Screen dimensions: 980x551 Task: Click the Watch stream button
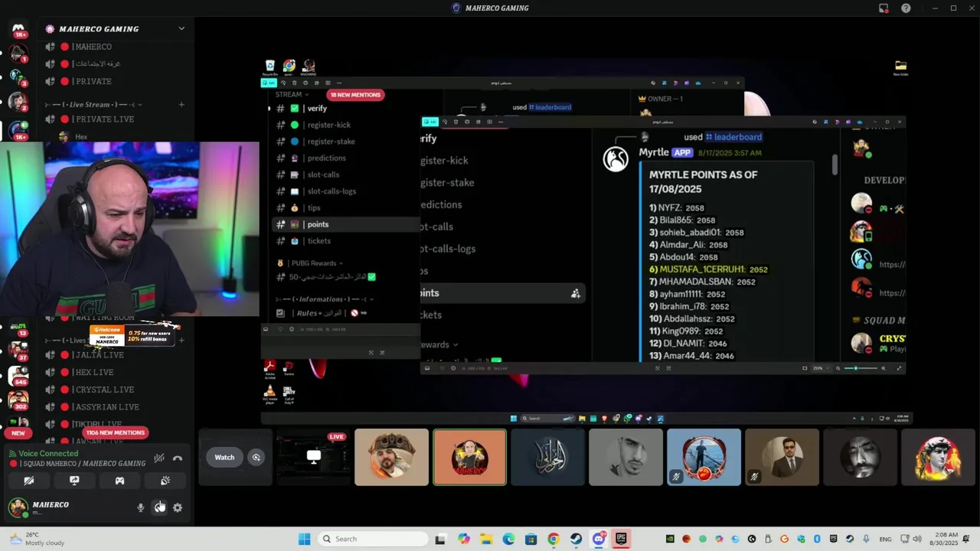(x=224, y=458)
